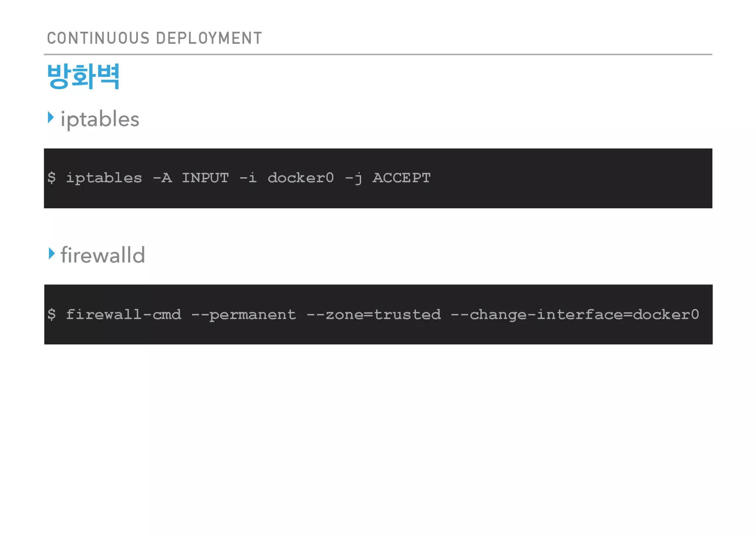The image size is (756, 535).
Task: Click the firewall-cmd word in second block
Action: click(123, 314)
